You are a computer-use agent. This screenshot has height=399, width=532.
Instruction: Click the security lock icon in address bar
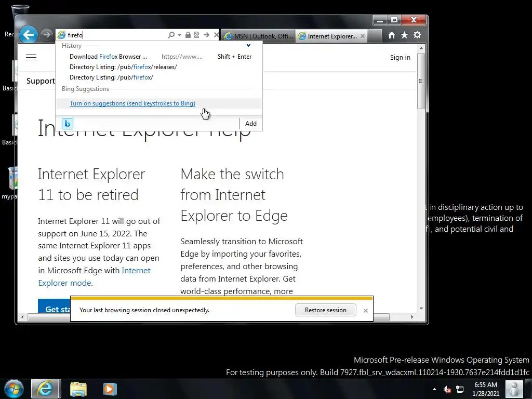(x=188, y=35)
